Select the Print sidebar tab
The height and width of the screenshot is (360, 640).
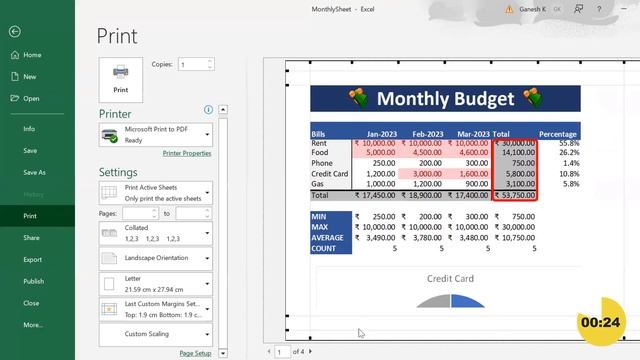37,216
